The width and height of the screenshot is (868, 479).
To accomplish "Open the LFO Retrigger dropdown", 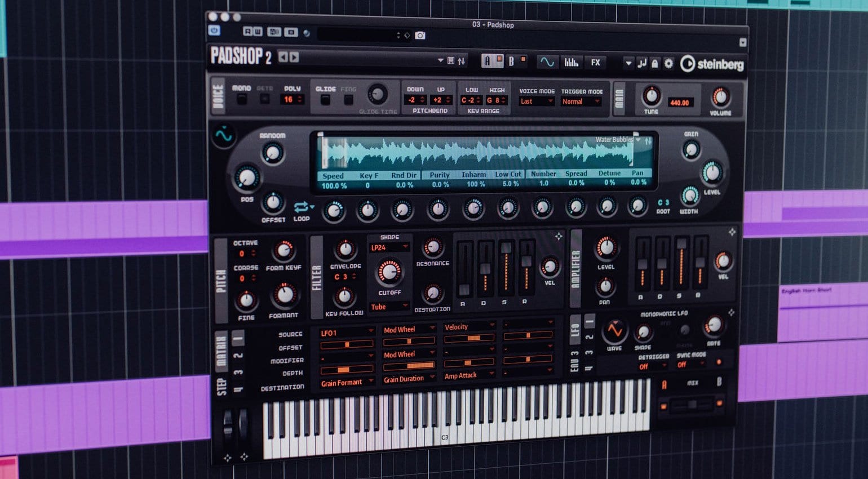I will [653, 366].
